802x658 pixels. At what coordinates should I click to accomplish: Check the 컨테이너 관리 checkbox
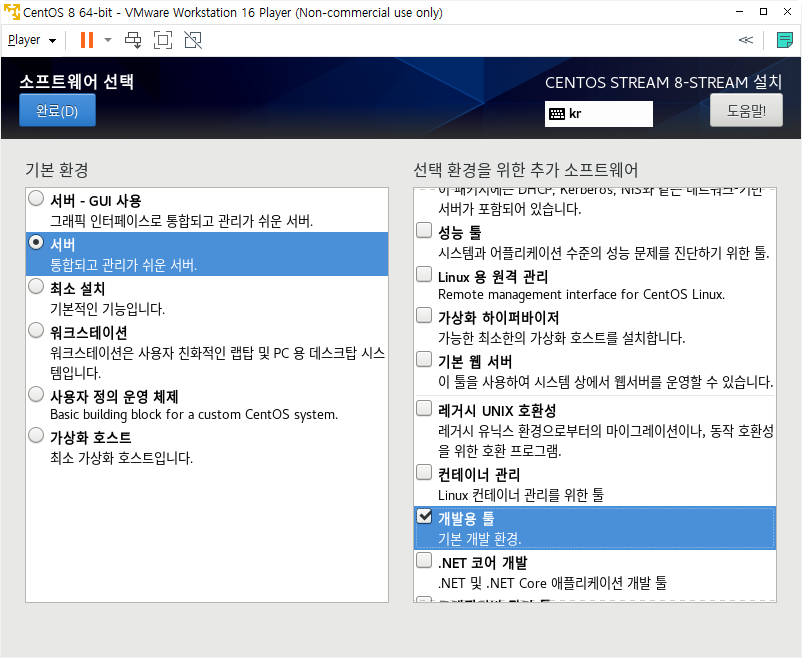424,472
